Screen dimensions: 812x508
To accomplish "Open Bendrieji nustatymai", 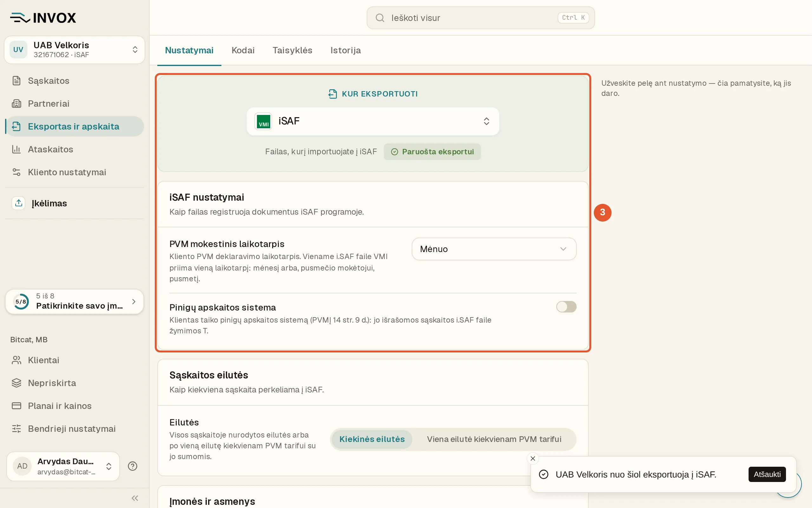I will [75, 429].
